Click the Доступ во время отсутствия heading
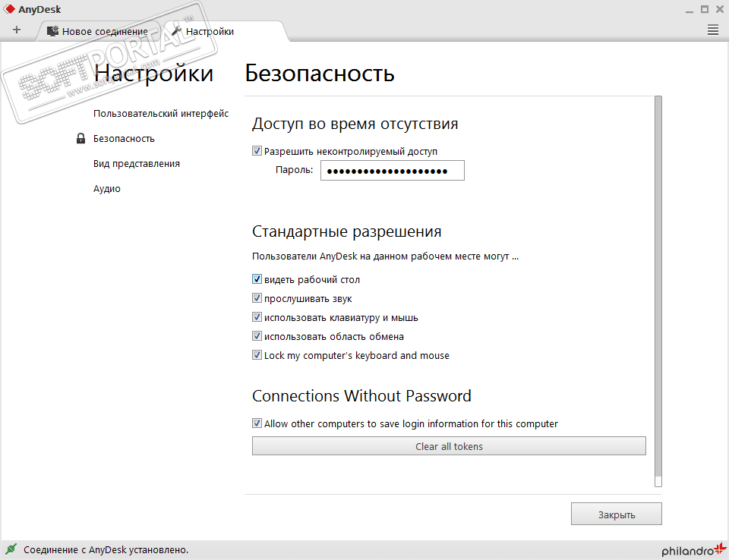Viewport: 729px width, 560px height. click(355, 124)
